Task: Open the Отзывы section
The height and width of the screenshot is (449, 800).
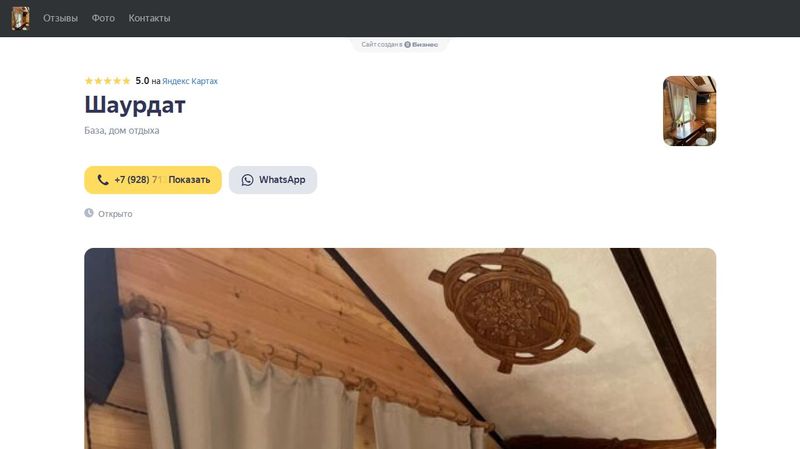Action: [60, 18]
